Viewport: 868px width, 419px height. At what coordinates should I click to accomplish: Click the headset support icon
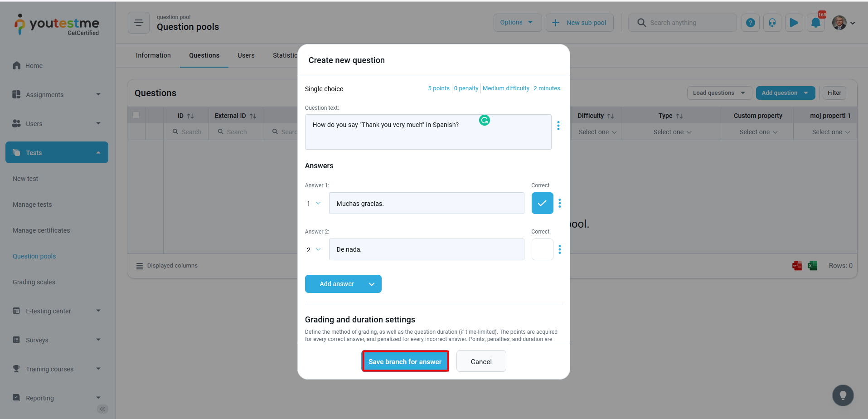point(772,23)
